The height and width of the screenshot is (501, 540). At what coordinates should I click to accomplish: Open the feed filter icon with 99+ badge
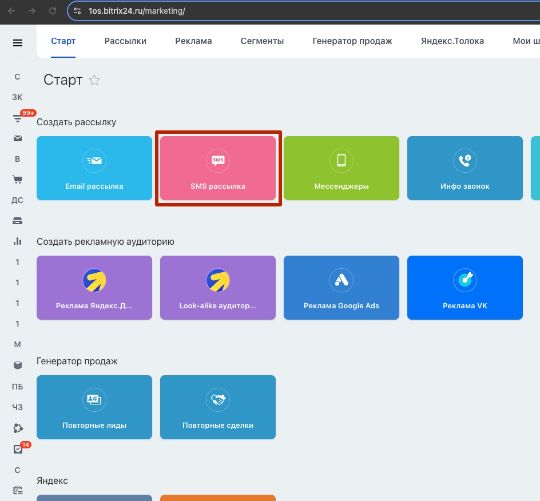pyautogui.click(x=18, y=119)
